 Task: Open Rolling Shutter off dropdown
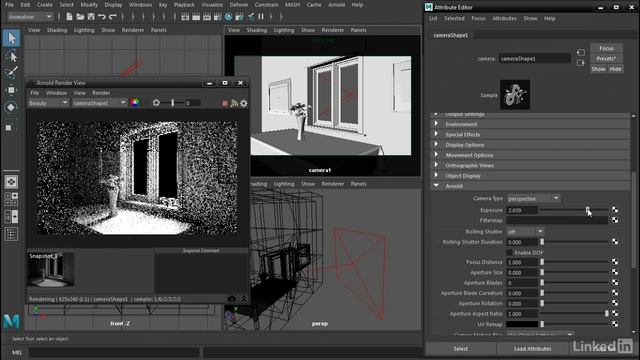(x=525, y=231)
